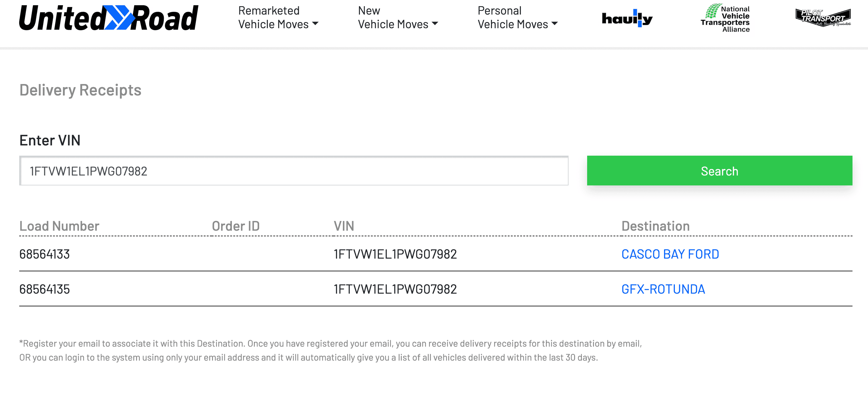Click the VIN in the GFX-ROTUNDA row
The height and width of the screenshot is (400, 868).
tap(395, 289)
